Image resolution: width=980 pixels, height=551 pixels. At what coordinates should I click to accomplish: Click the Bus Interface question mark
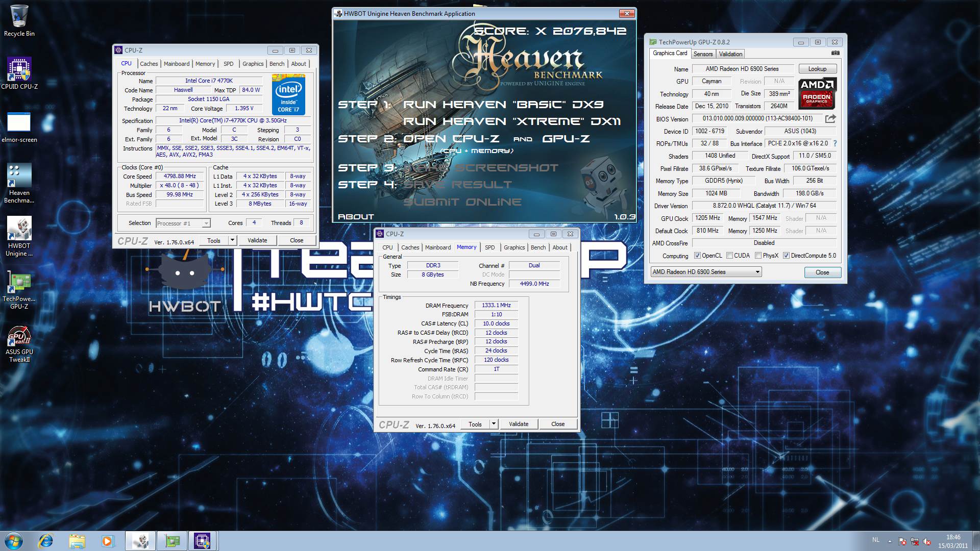click(x=835, y=143)
